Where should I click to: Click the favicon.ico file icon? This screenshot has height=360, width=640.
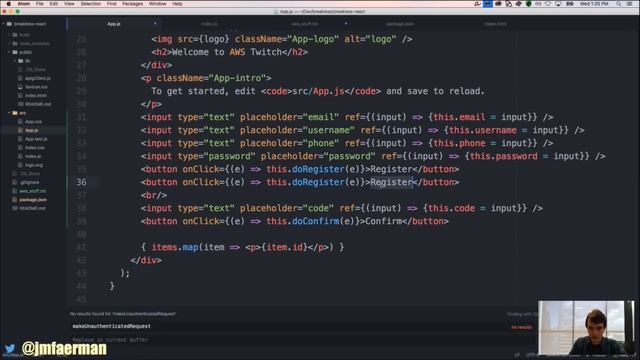[x=20, y=87]
